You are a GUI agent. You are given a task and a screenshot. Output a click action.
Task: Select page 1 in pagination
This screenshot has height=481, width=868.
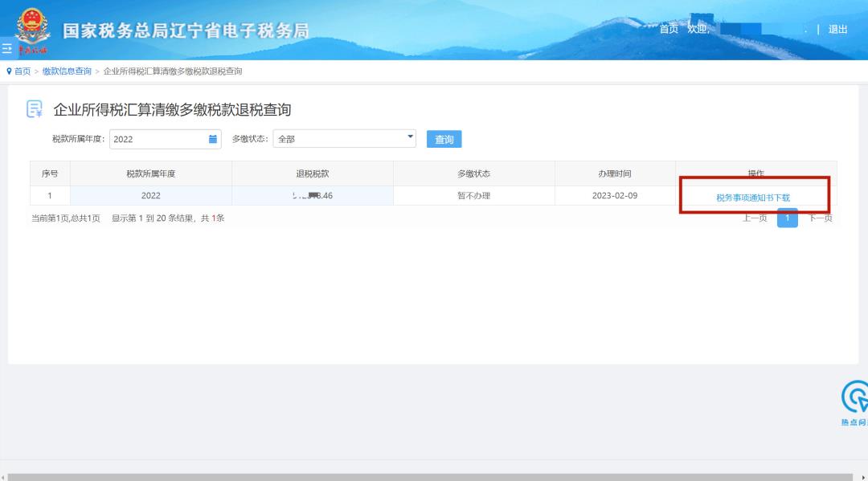(788, 218)
